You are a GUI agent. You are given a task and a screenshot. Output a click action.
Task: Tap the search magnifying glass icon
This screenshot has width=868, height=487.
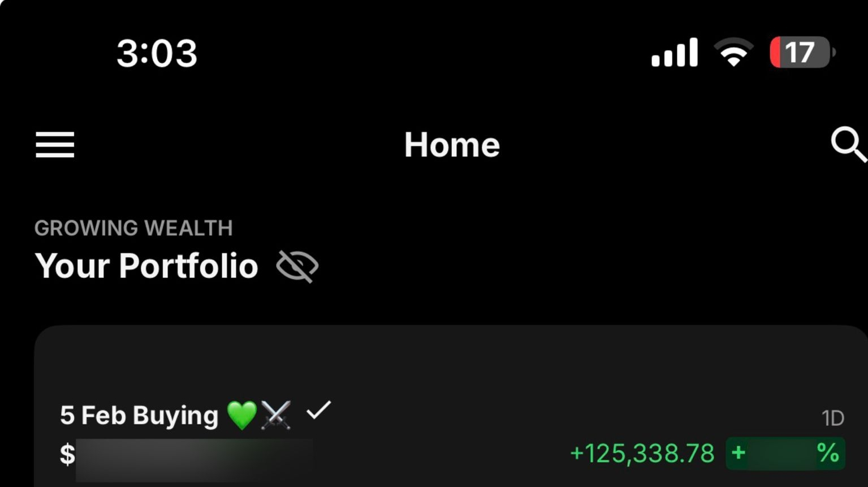pyautogui.click(x=849, y=145)
